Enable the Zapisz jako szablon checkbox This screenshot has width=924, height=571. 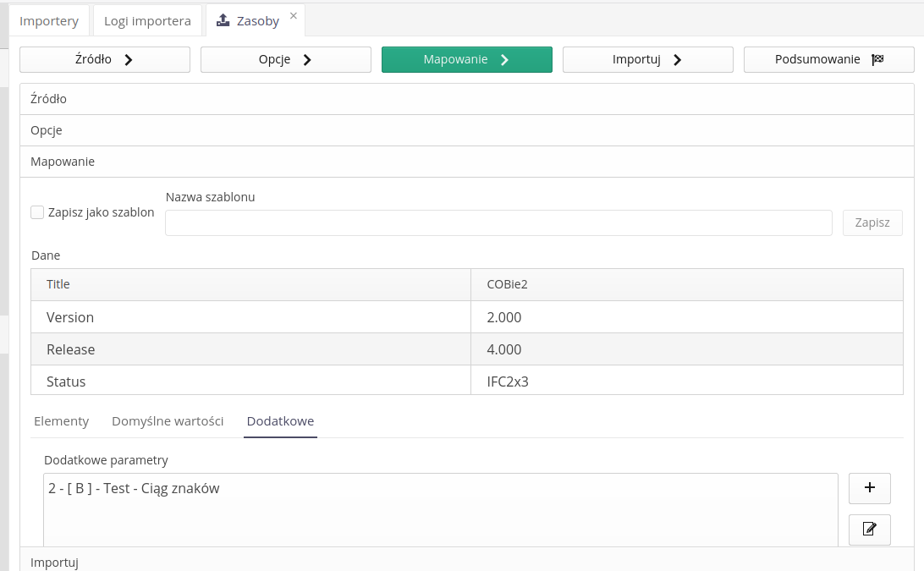37,212
